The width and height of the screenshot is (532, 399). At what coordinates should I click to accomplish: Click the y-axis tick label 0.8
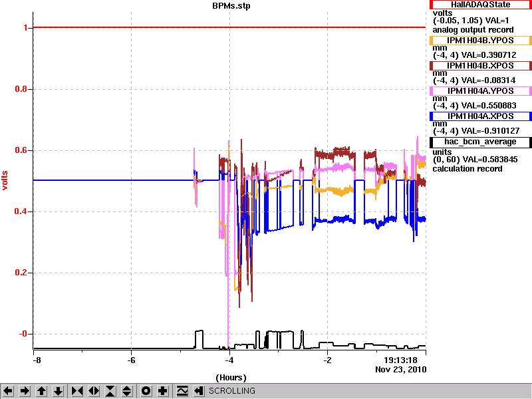21,89
